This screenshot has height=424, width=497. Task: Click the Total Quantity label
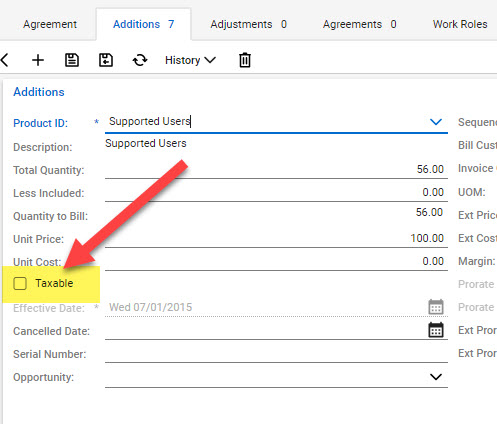tap(49, 170)
